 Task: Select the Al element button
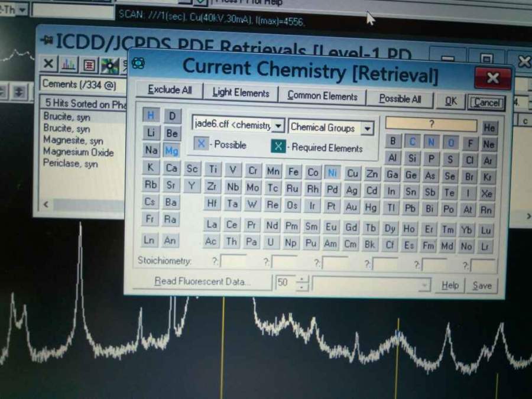pos(392,157)
